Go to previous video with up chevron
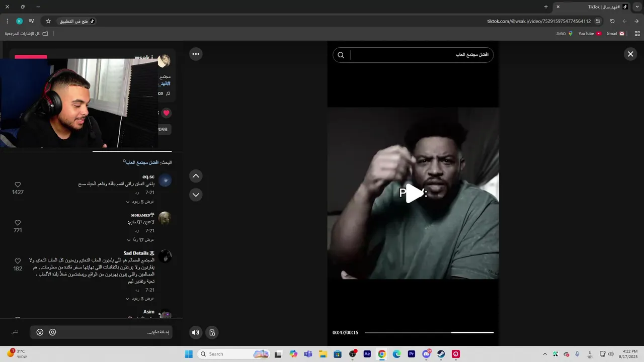Image resolution: width=644 pixels, height=362 pixels. (x=196, y=176)
